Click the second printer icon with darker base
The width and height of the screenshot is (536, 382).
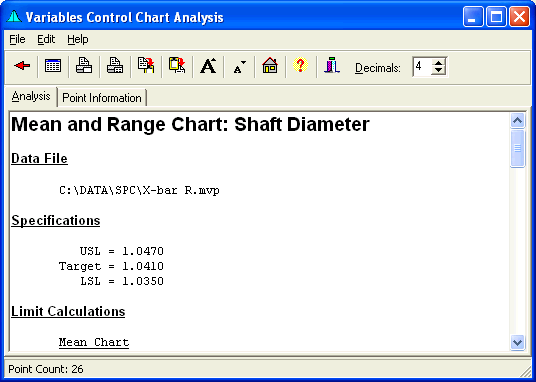115,65
